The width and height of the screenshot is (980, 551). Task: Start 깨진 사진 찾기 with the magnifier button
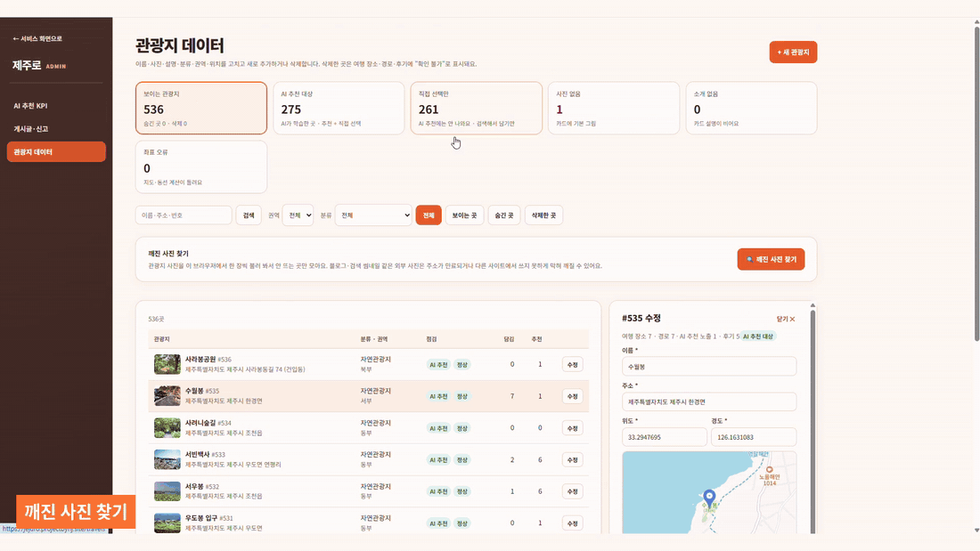[771, 259]
